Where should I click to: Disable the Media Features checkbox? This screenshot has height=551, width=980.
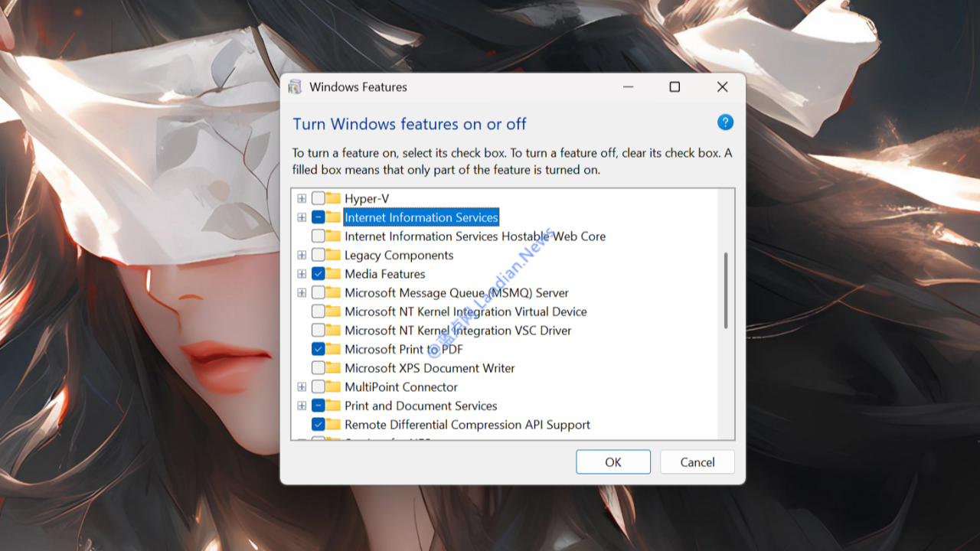coord(316,273)
